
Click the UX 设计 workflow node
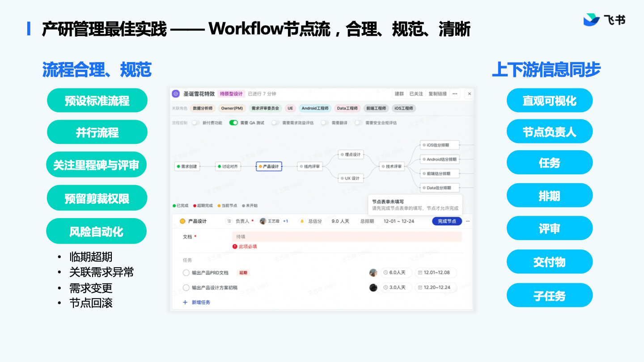pos(351,178)
